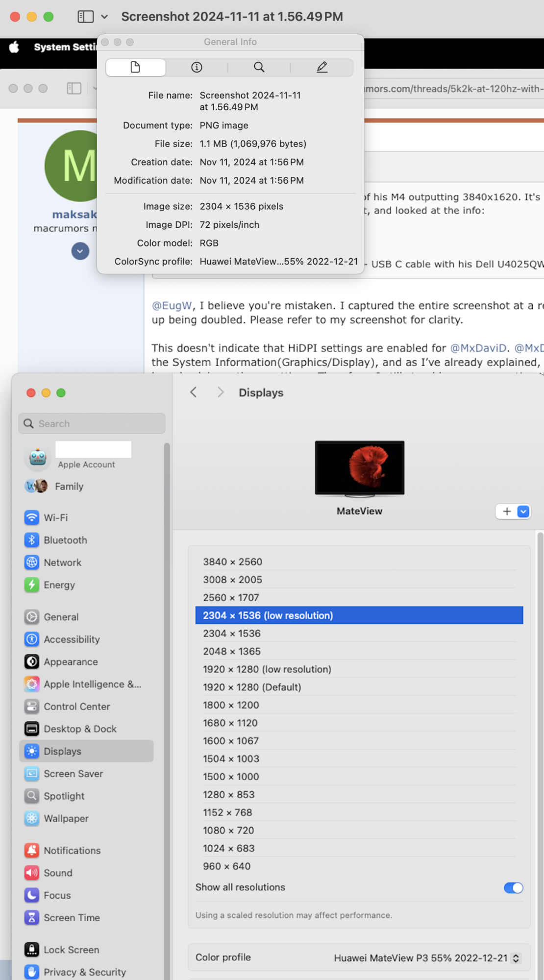Switch to the More Info (i) tab
The image size is (544, 980).
click(x=197, y=67)
